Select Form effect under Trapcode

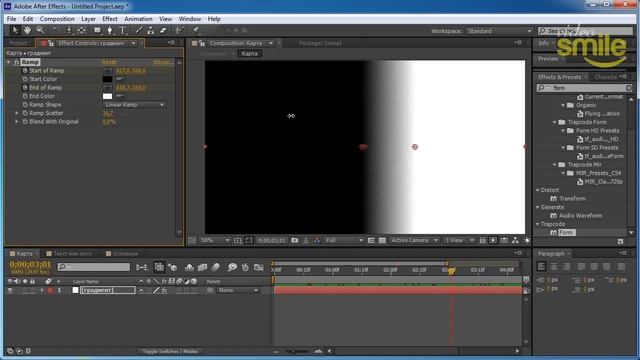pos(567,233)
